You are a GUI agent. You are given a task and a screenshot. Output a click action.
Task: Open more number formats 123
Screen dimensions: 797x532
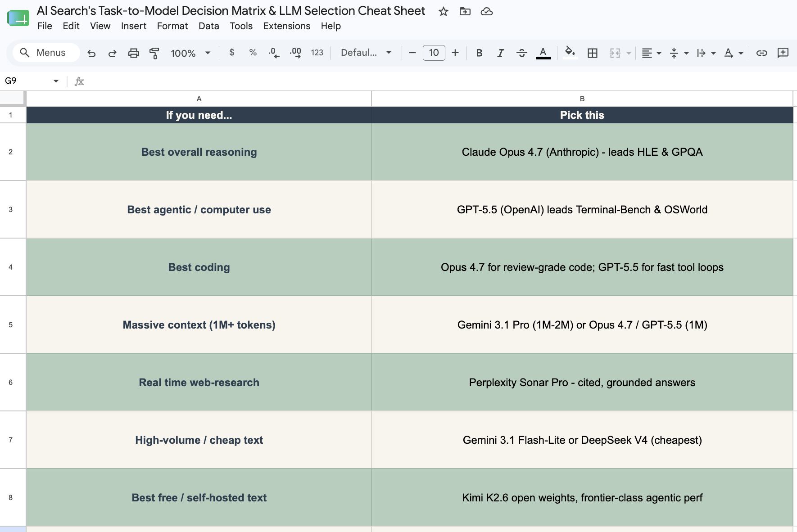click(x=317, y=53)
